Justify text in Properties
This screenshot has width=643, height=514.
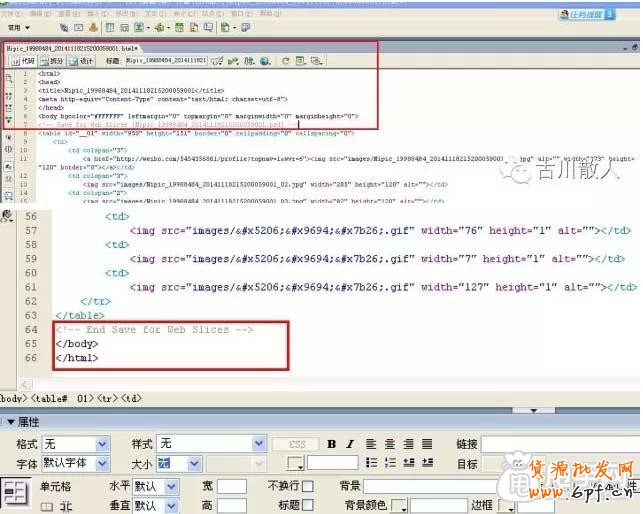click(x=427, y=444)
